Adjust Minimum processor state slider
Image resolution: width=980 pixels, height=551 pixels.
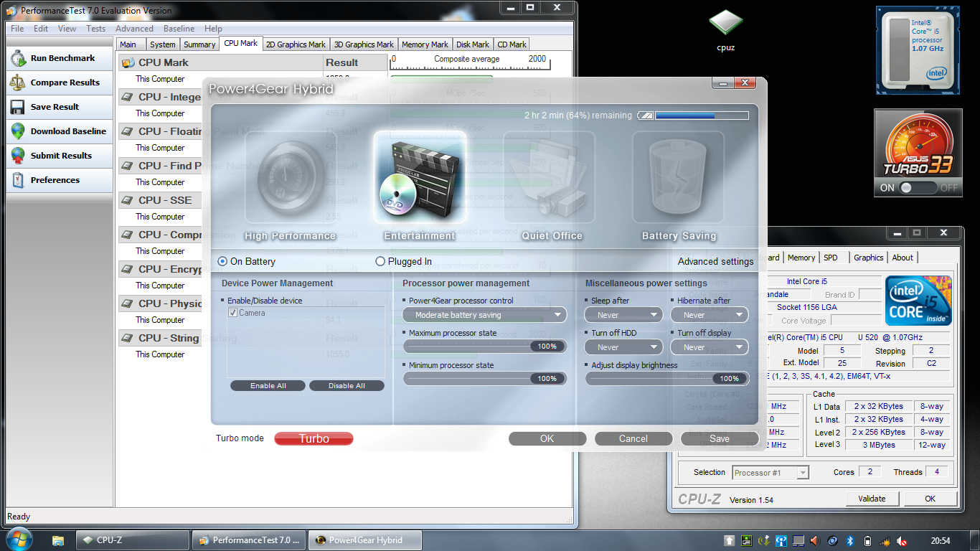tap(485, 378)
